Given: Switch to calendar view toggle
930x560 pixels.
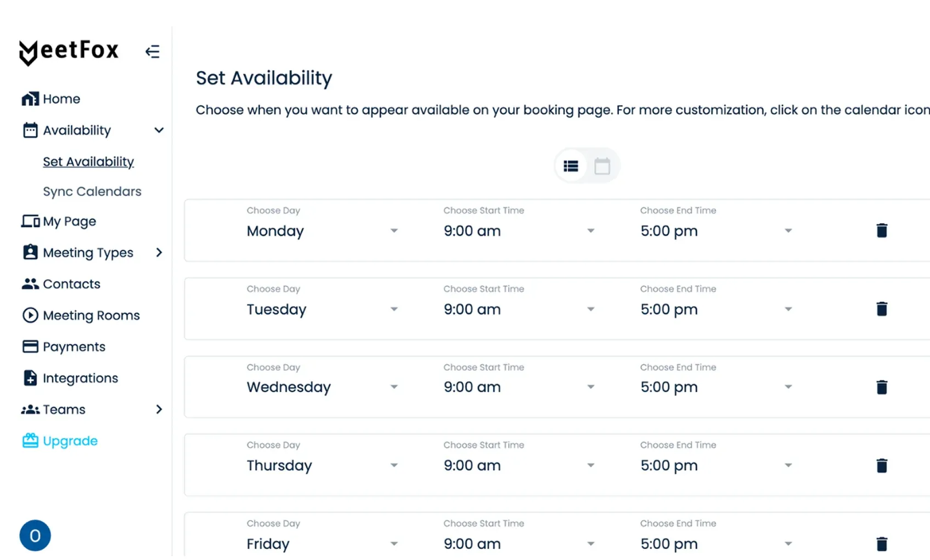Looking at the screenshot, I should (602, 166).
